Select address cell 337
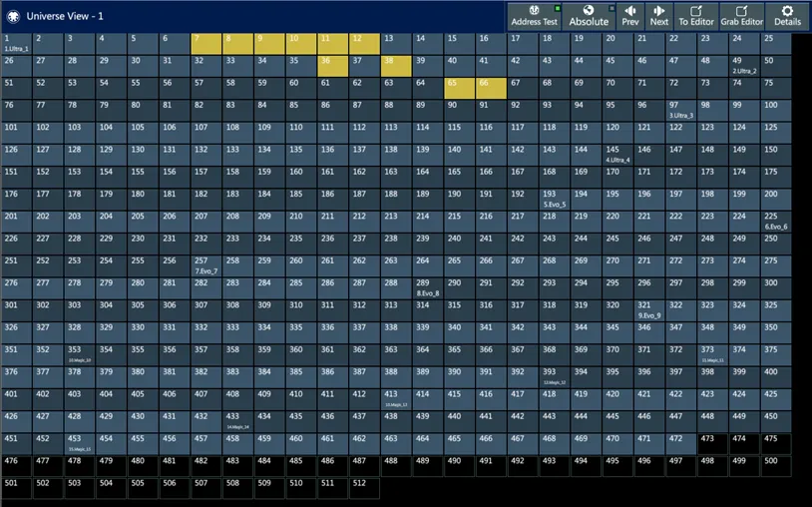This screenshot has width=812, height=507. click(364, 333)
